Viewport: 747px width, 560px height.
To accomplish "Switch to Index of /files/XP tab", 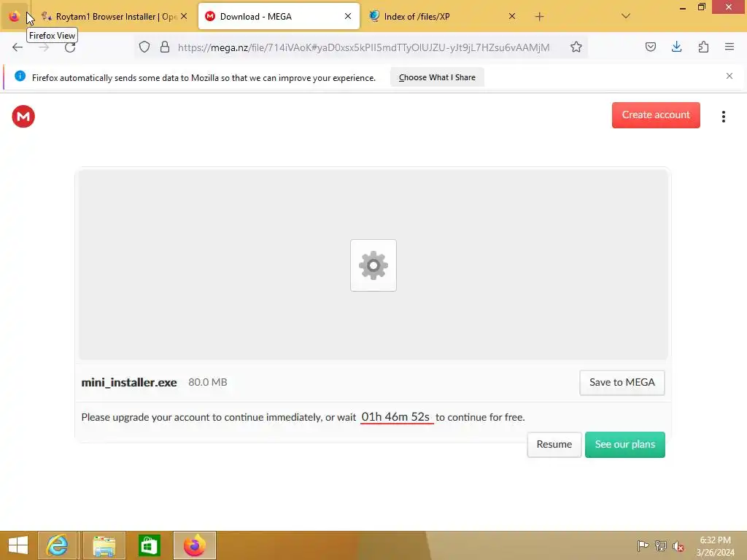I will pyautogui.click(x=443, y=17).
